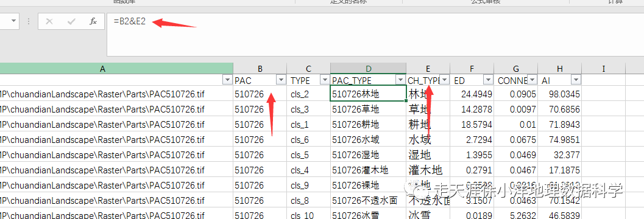This screenshot has width=644, height=219.
Task: Open the AI column filter dropdown
Action: pos(576,80)
